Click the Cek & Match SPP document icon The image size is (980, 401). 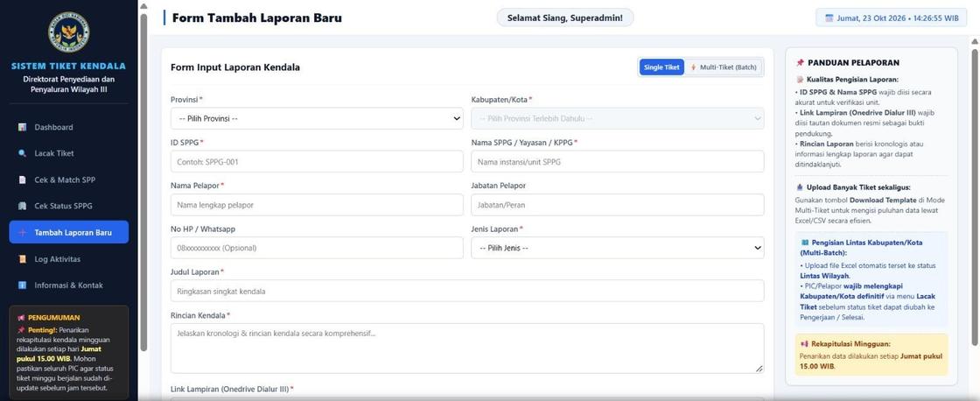pos(23,180)
